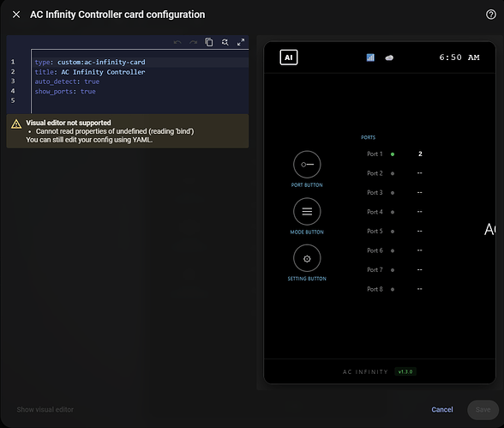Click Cancel button
This screenshot has height=428, width=504.
442,409
